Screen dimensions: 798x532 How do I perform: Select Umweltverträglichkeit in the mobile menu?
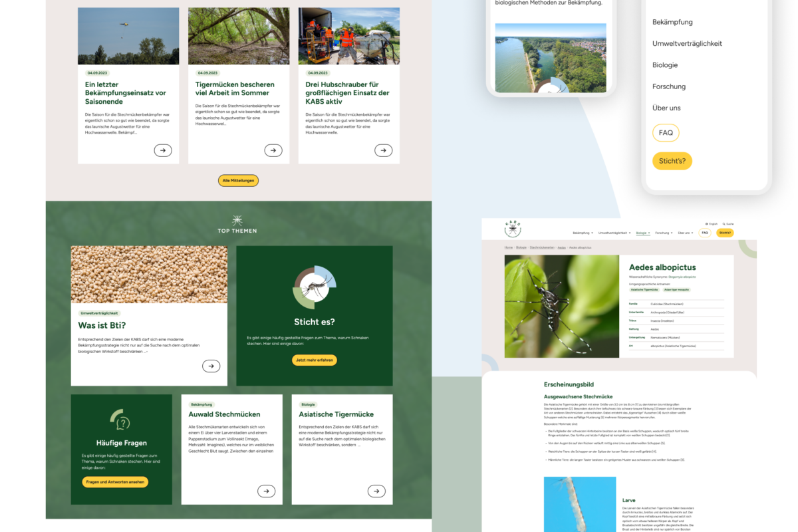687,43
